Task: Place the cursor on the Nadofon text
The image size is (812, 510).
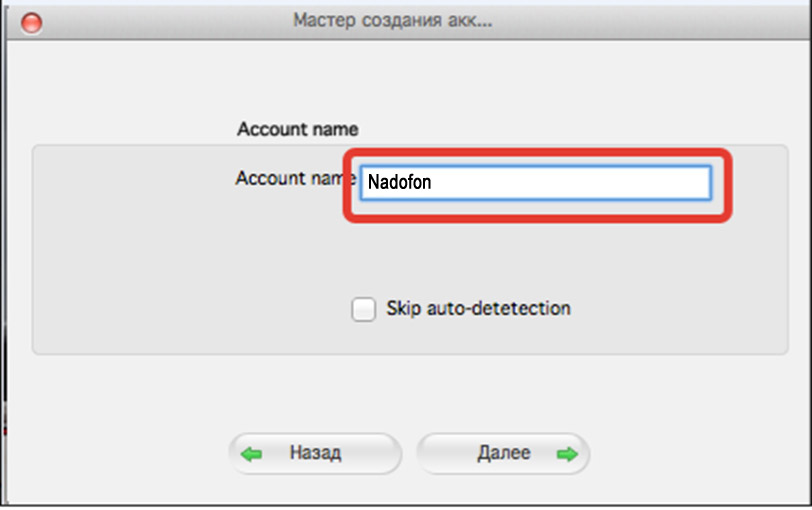Action: 399,182
